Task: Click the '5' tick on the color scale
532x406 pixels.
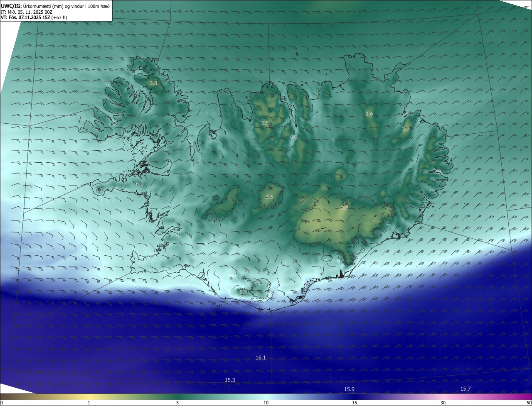Action: click(x=177, y=403)
